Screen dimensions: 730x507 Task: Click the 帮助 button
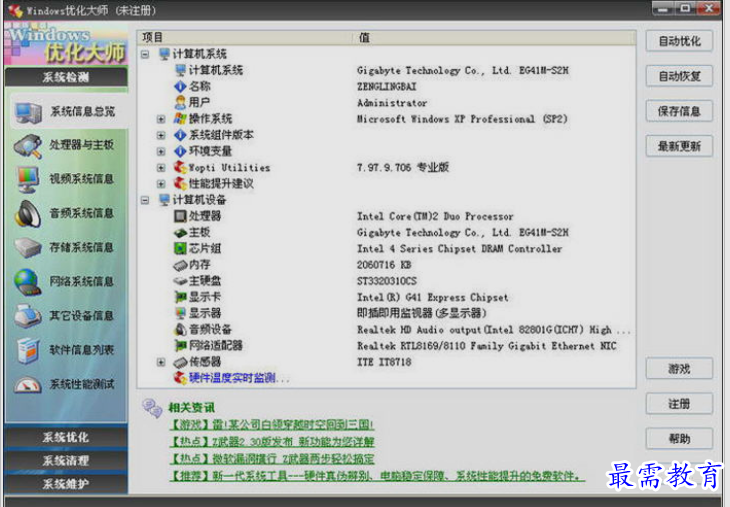pos(679,439)
